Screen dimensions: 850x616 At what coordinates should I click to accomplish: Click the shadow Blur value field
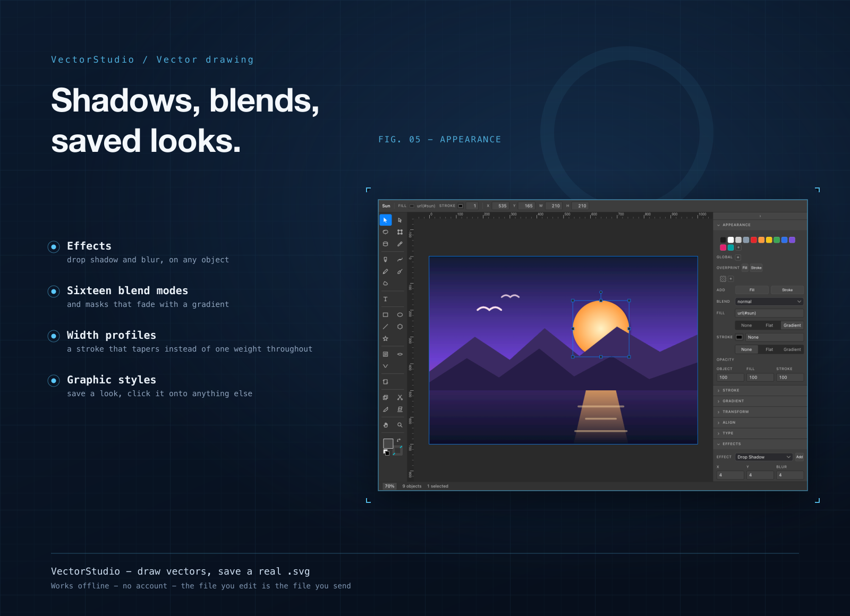point(790,475)
